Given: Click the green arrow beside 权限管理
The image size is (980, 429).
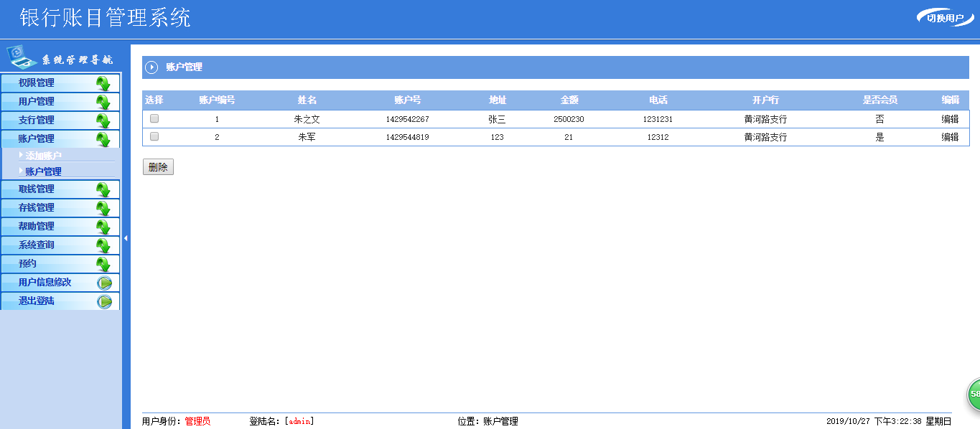Looking at the screenshot, I should pos(103,83).
